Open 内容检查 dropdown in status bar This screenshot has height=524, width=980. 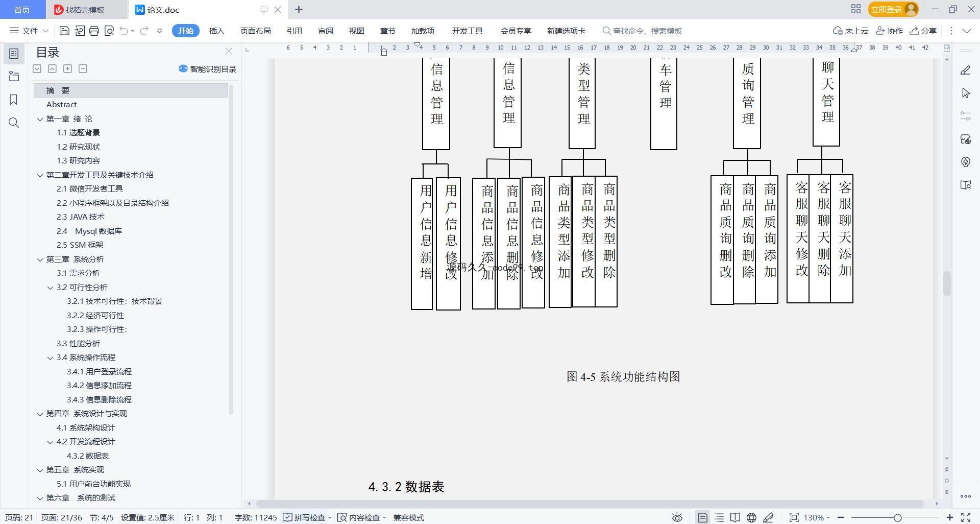(x=362, y=517)
